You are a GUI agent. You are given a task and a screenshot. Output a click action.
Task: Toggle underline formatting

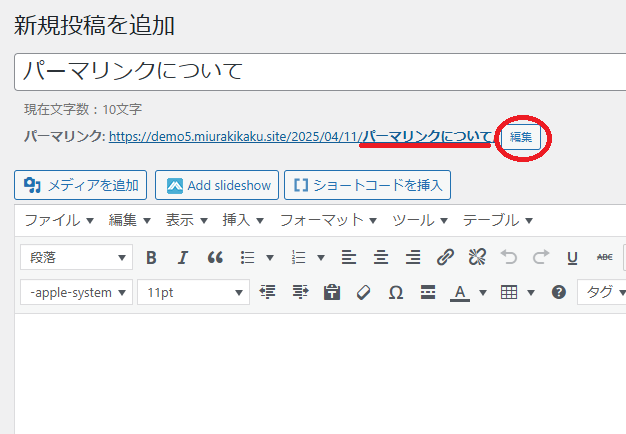coord(572,257)
